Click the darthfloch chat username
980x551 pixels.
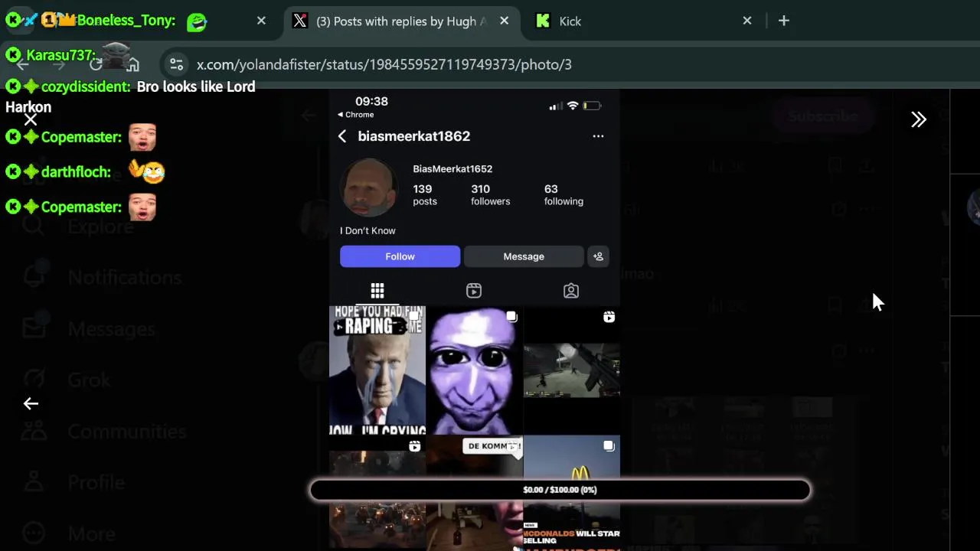click(x=76, y=172)
